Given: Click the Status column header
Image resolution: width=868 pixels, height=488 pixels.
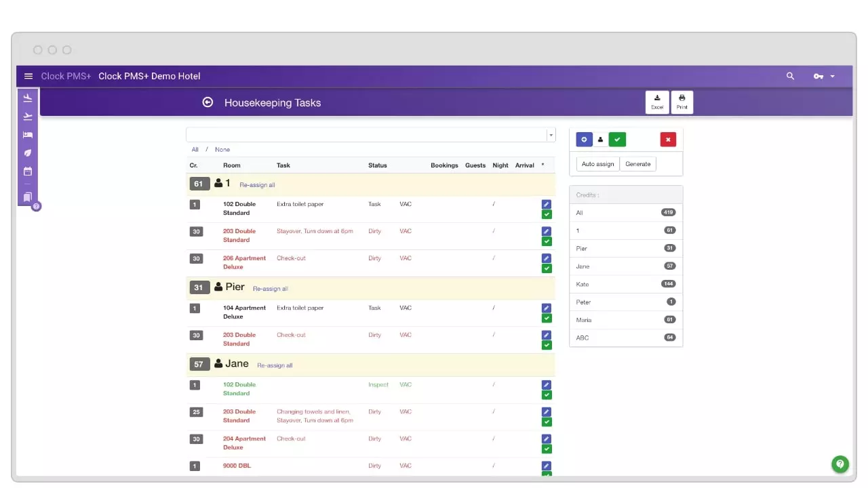Looking at the screenshot, I should pos(378,165).
